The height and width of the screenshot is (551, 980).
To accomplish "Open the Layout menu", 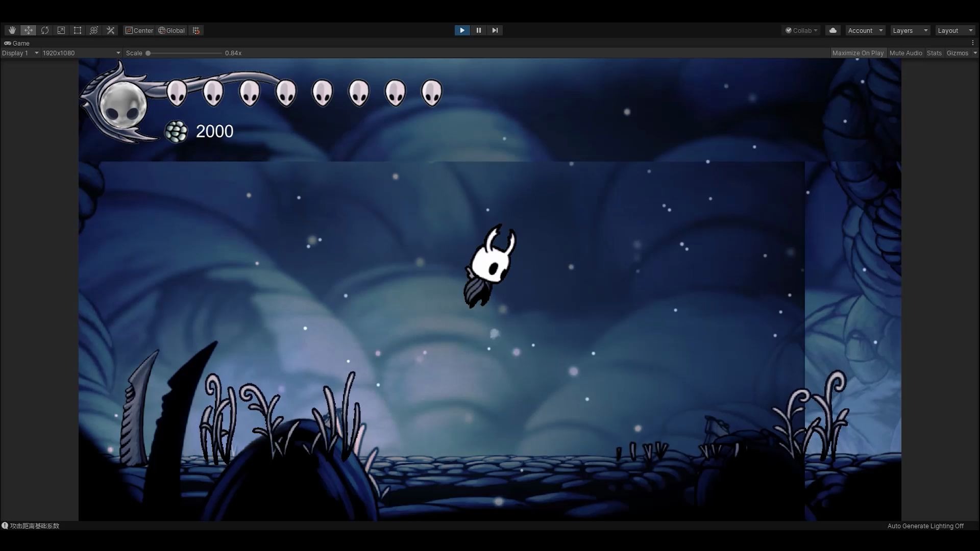I will (953, 30).
